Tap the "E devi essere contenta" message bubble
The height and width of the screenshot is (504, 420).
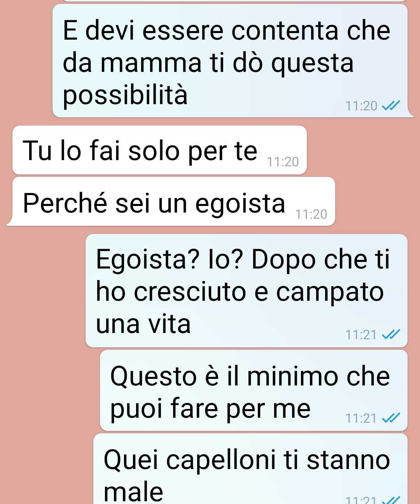(230, 61)
